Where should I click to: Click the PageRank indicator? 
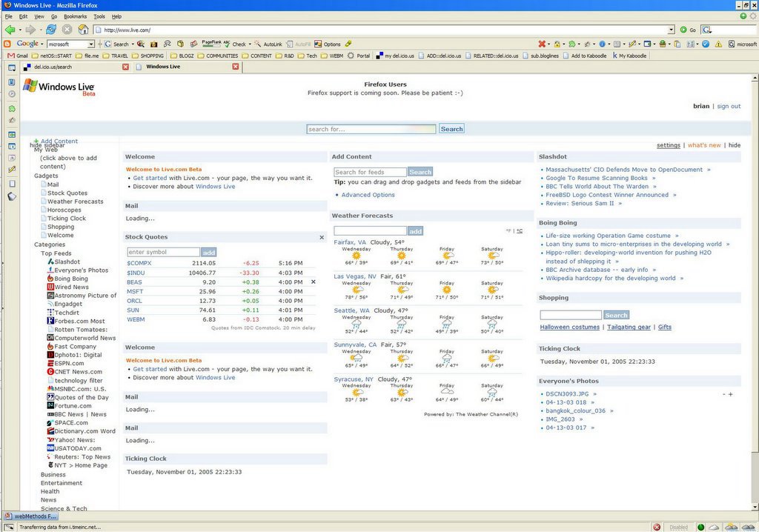click(211, 43)
